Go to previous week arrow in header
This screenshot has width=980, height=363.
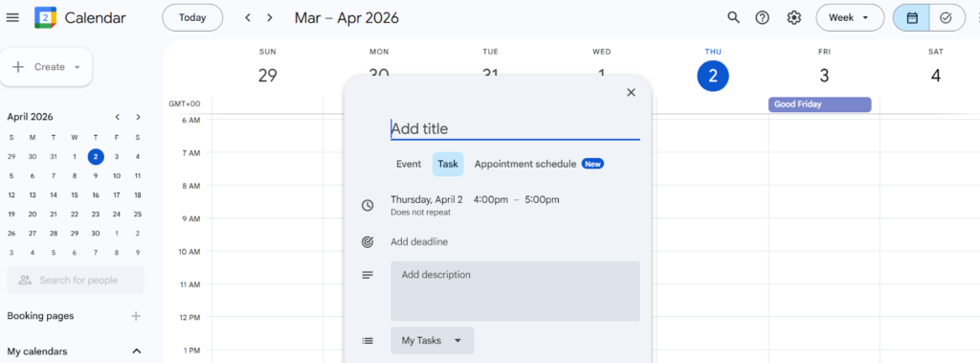tap(248, 17)
